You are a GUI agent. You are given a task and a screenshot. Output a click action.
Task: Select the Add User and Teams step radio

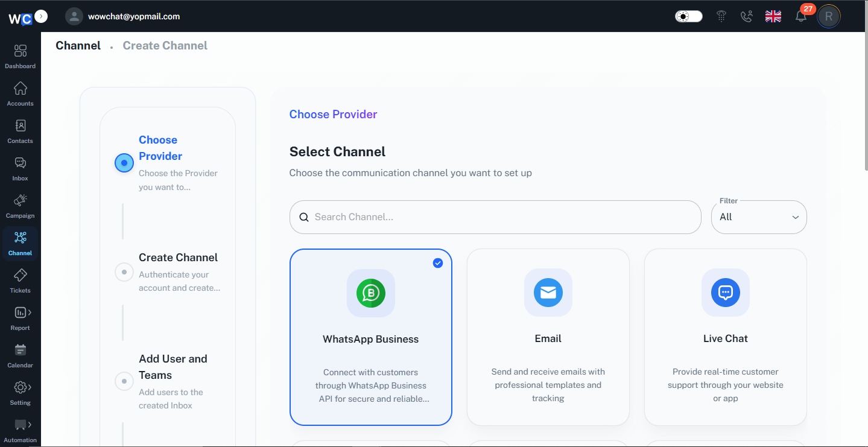(x=124, y=381)
